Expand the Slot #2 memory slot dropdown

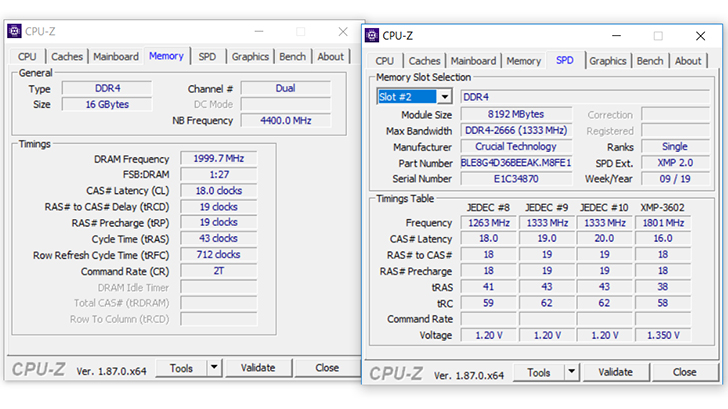click(x=444, y=97)
